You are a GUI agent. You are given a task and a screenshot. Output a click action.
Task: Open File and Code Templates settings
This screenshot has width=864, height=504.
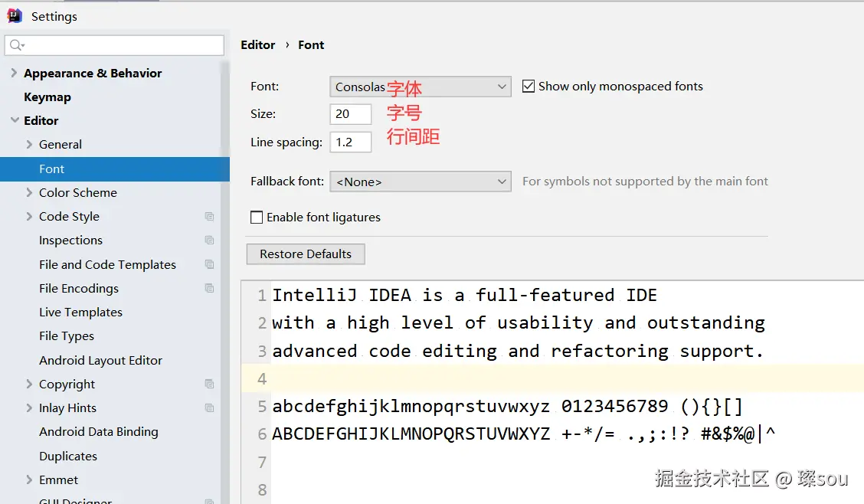(107, 264)
